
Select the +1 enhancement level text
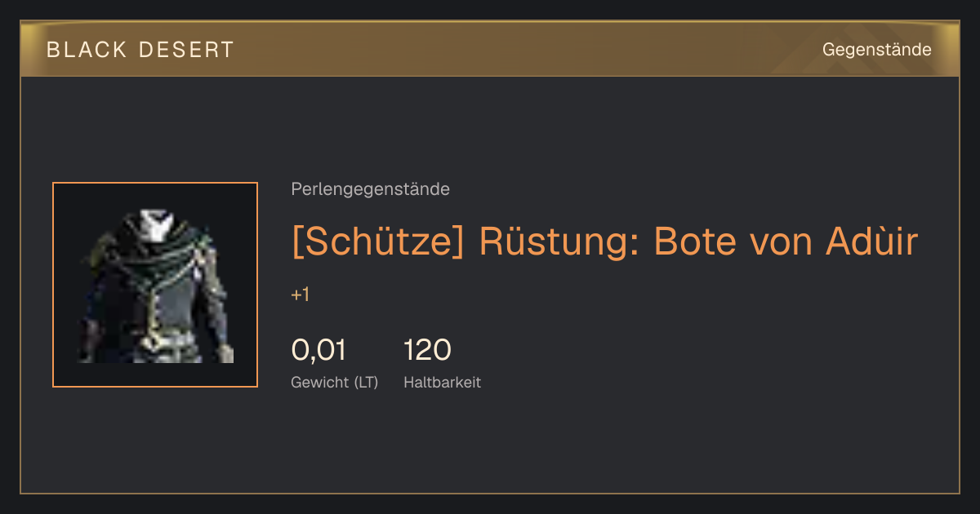pyautogui.click(x=301, y=295)
